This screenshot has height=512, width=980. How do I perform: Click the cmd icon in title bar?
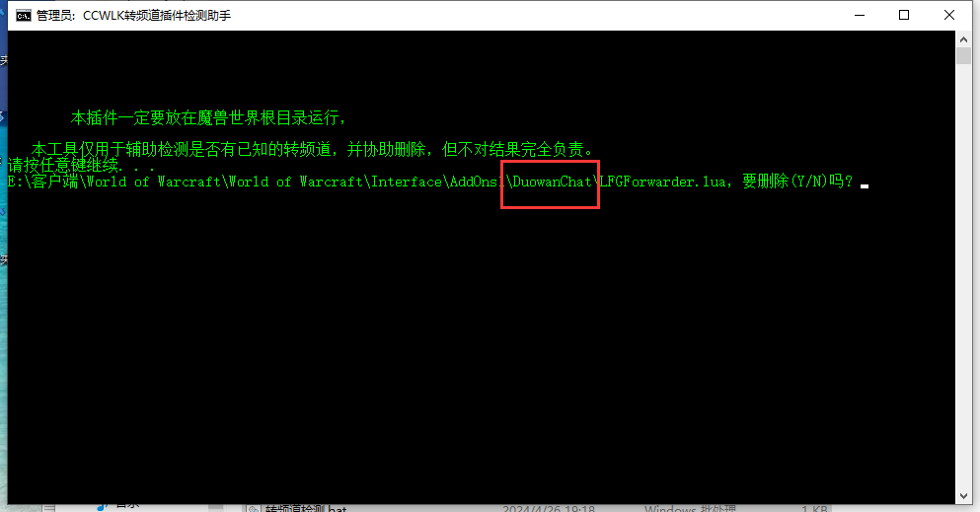coord(23,16)
